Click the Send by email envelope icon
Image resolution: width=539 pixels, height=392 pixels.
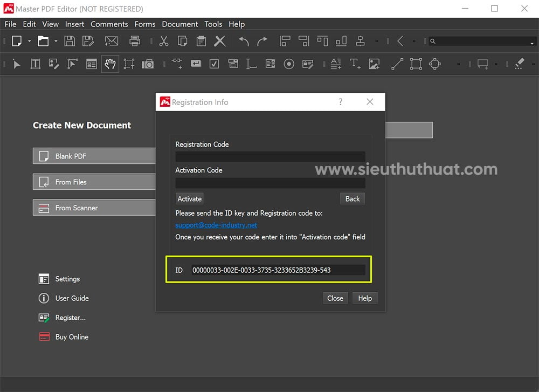point(112,42)
